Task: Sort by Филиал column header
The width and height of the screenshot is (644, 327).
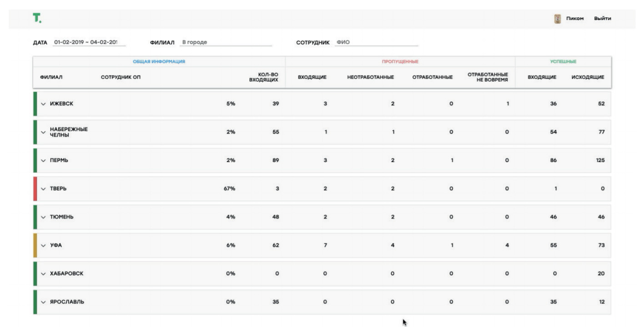Action: 51,77
